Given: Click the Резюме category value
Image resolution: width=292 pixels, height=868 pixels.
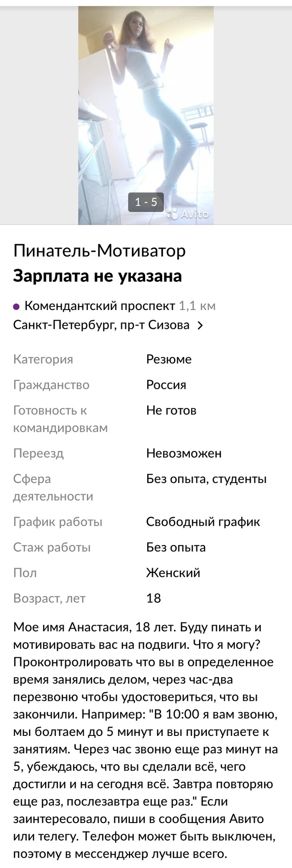Looking at the screenshot, I should click(x=169, y=359).
